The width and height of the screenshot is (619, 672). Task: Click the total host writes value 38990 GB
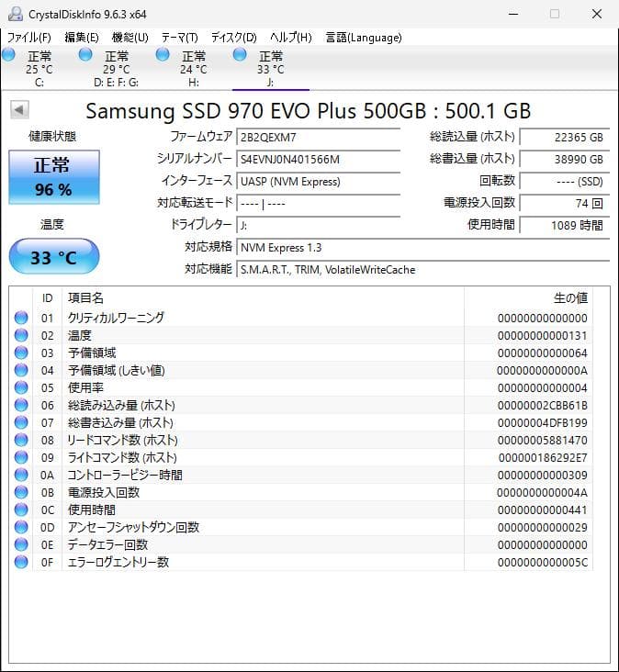click(x=565, y=160)
